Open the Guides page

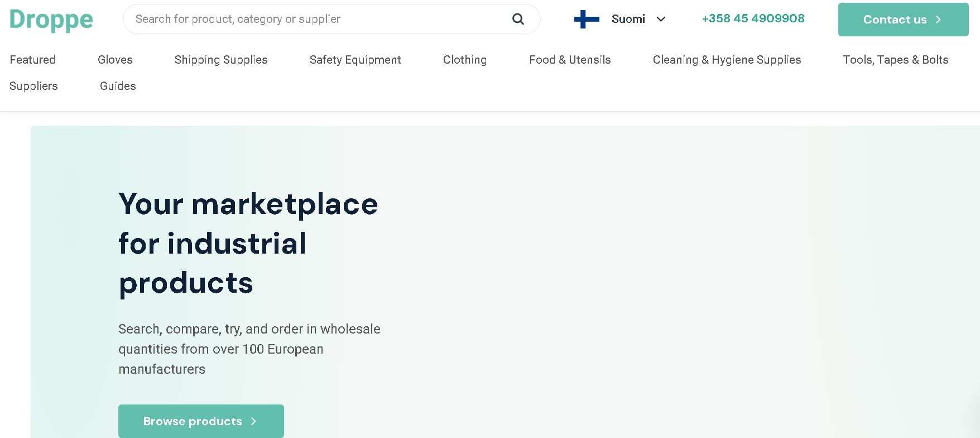pos(118,86)
